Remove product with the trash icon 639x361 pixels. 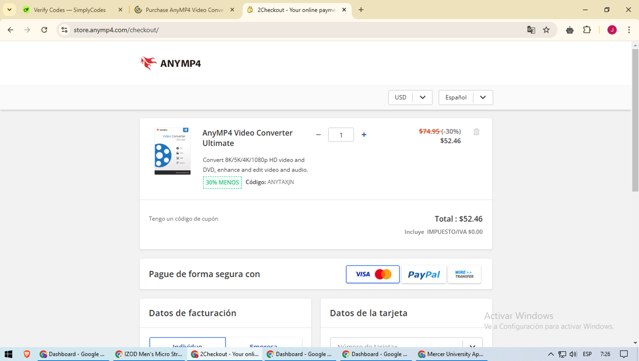[476, 132]
